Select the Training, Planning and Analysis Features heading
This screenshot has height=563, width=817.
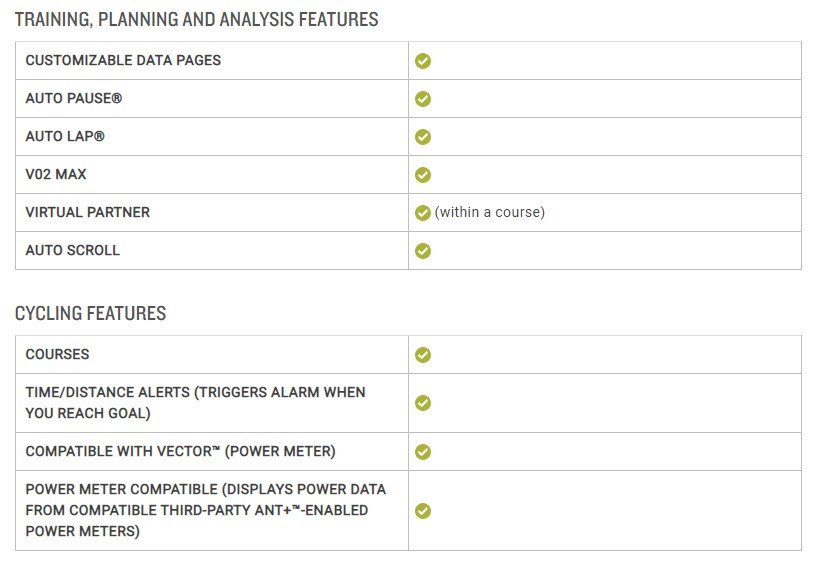click(x=196, y=20)
